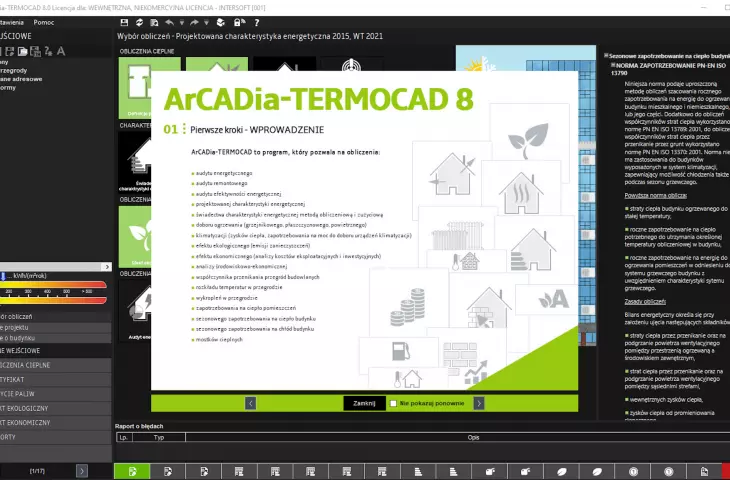Viewport: 730px width, 480px height.
Task: Select the Normy tree item
Action: 8,88
